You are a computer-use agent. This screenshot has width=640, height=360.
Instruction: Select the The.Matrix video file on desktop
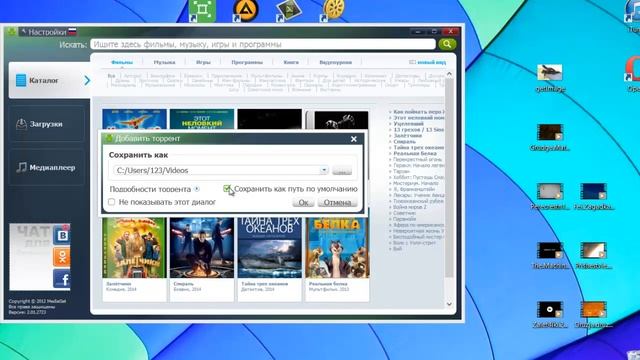[550, 256]
